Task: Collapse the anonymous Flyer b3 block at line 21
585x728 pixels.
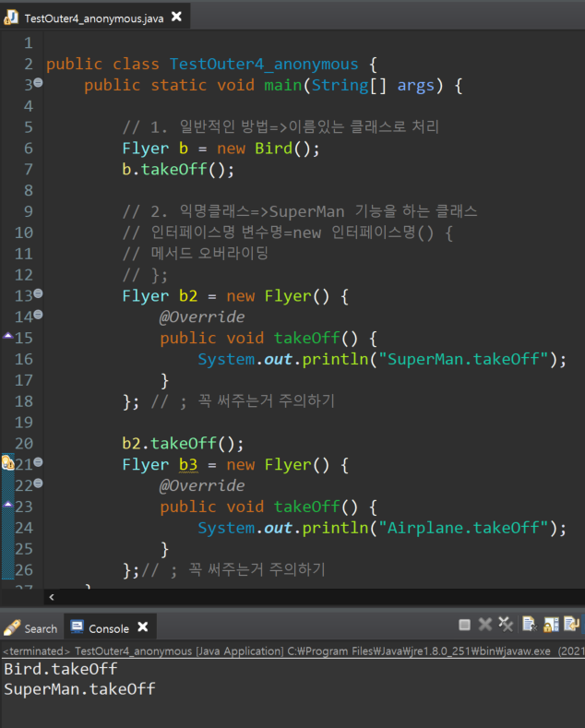Action: pyautogui.click(x=38, y=462)
